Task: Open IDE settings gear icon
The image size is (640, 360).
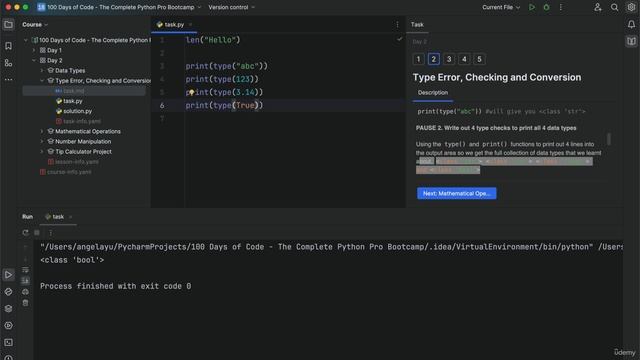Action: coord(631,7)
